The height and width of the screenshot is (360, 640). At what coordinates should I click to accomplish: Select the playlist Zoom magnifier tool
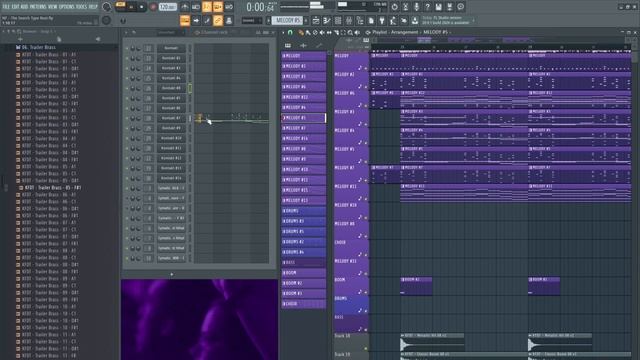coord(350,32)
